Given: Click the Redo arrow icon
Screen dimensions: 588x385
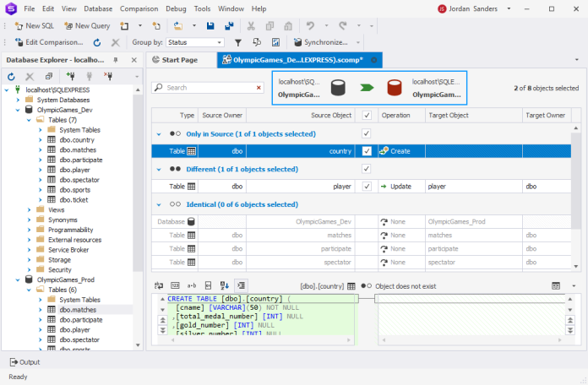Looking at the screenshot, I should 343,26.
